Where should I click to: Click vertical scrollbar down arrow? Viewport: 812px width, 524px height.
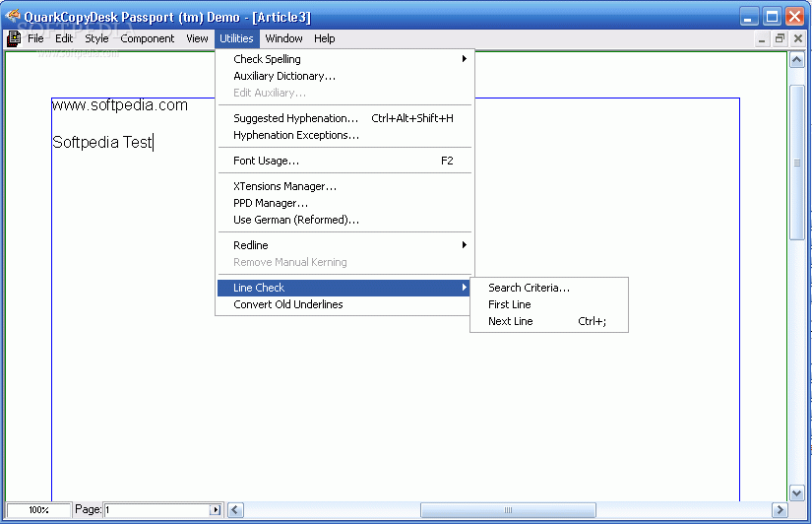click(x=796, y=492)
